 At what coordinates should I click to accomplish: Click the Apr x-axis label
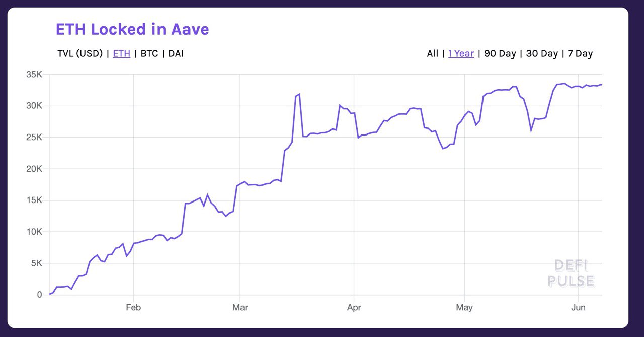[354, 307]
